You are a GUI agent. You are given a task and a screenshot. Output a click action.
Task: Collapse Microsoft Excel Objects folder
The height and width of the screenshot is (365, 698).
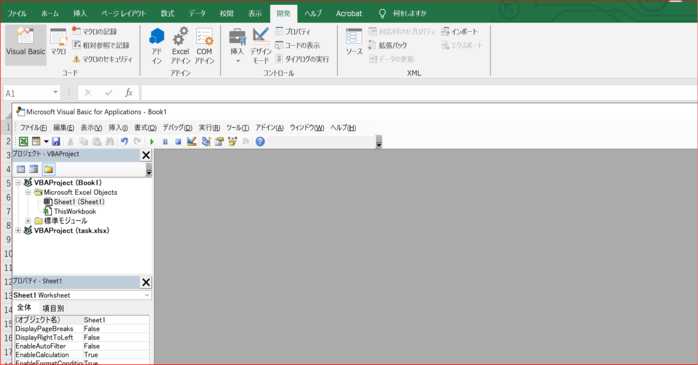pos(28,192)
